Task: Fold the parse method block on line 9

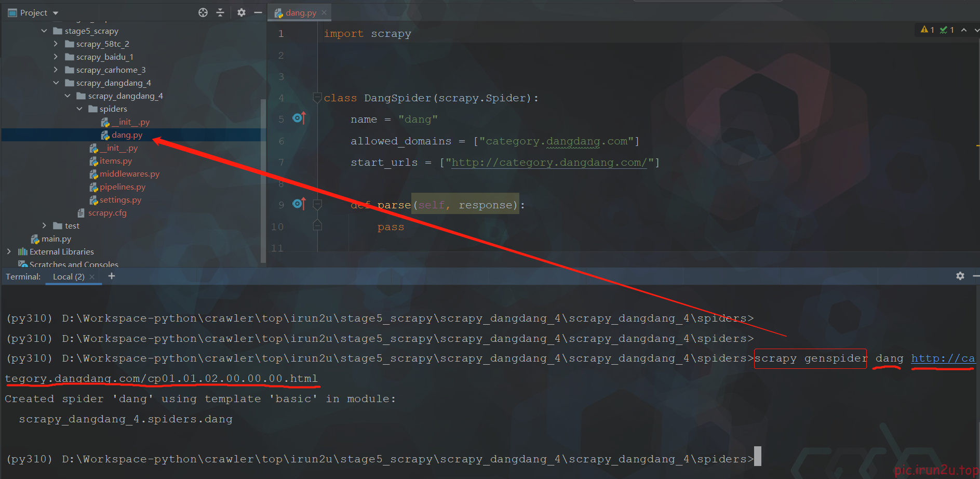Action: pos(317,204)
